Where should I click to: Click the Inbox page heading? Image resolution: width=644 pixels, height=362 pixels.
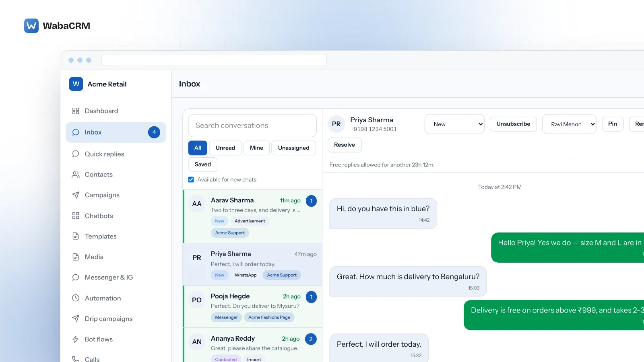point(190,84)
